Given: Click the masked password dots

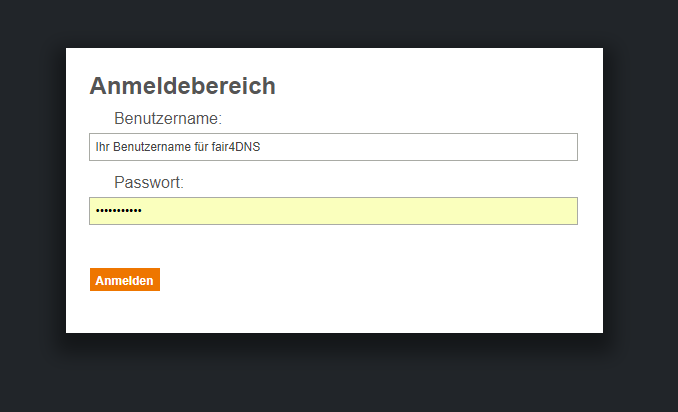Looking at the screenshot, I should tap(118, 211).
